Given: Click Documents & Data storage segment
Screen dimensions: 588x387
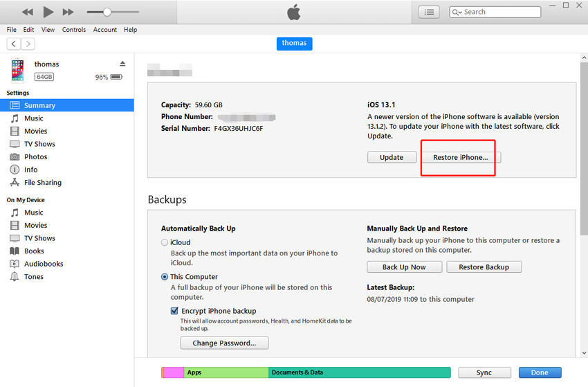Looking at the screenshot, I should (360, 372).
